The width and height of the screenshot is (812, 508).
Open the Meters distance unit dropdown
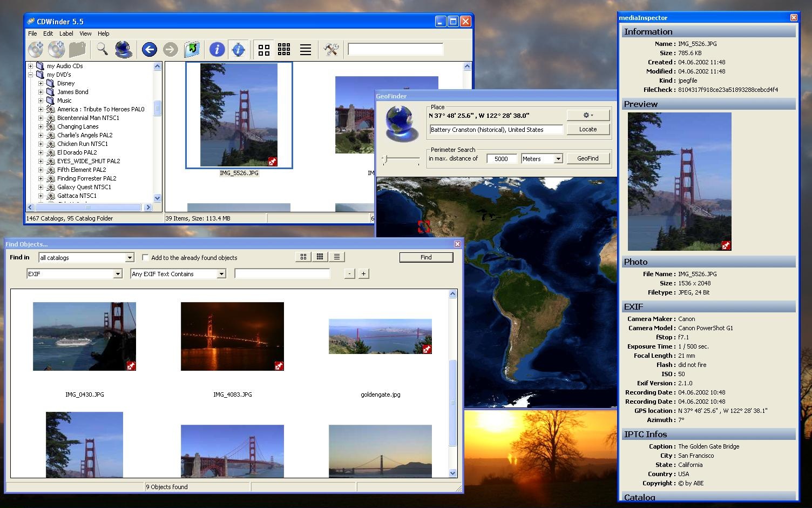tap(558, 159)
